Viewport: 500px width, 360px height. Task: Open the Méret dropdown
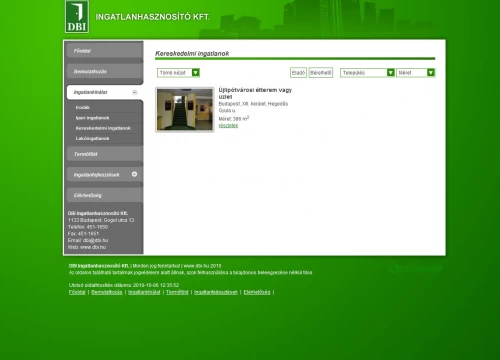click(416, 73)
